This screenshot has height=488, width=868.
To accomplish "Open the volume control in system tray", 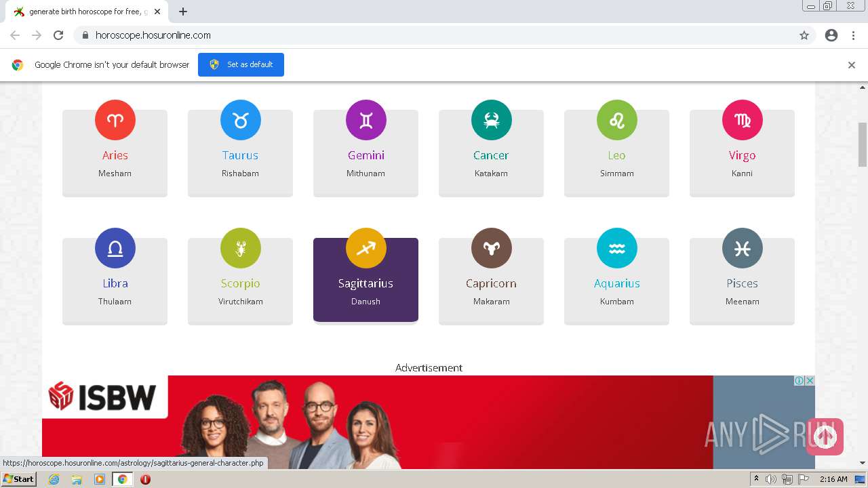I will click(771, 479).
